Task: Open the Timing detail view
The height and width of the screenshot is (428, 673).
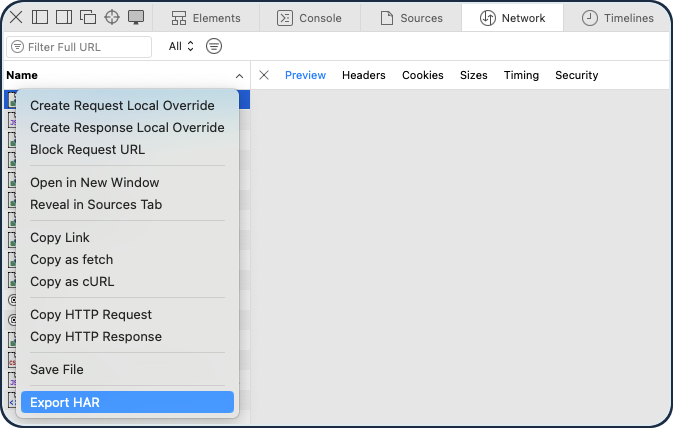Action: pos(521,75)
